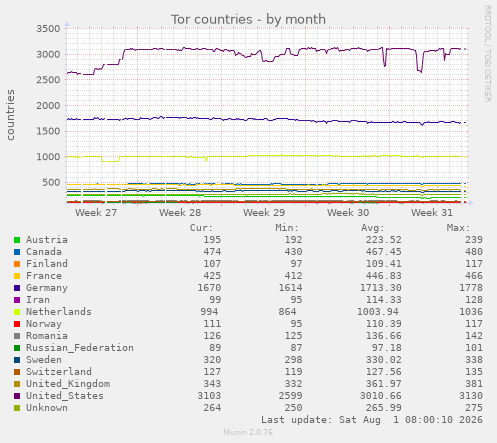The height and width of the screenshot is (443, 497).
Task: Click the '3500' y-axis tick label
Action: tap(48, 29)
